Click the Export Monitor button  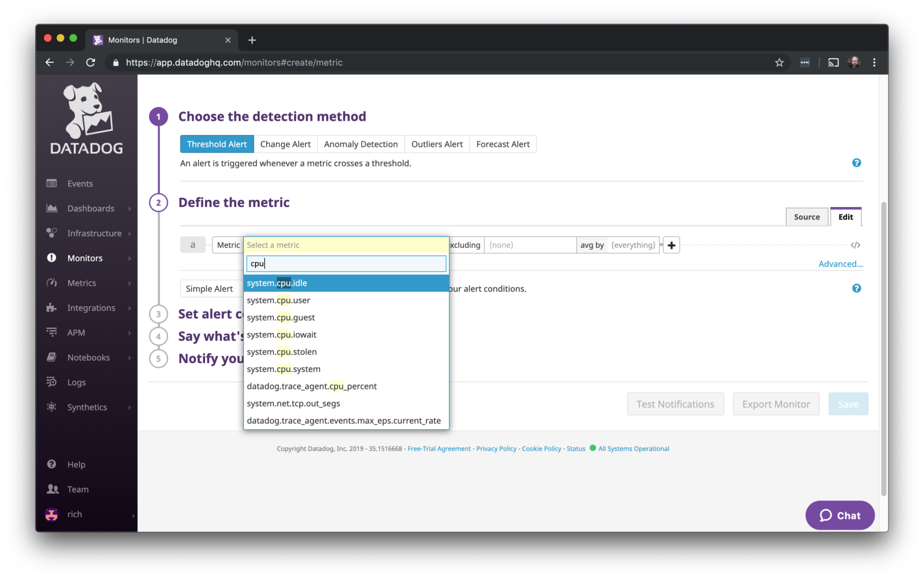[x=776, y=403]
